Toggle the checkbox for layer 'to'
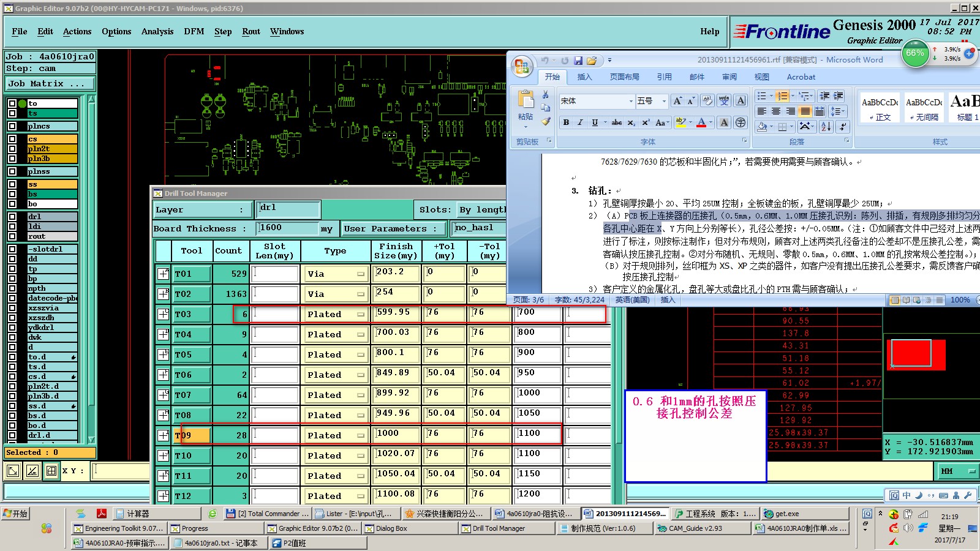Screen dimensions: 980x551 (x=12, y=103)
